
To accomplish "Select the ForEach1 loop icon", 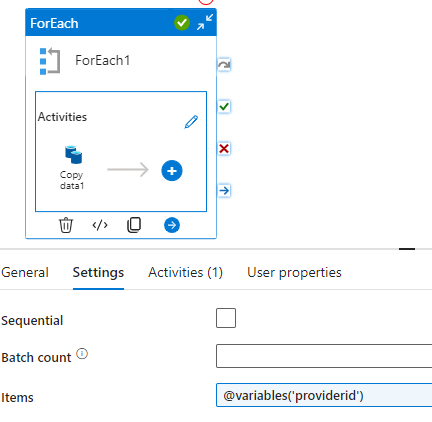I will 50,61.
